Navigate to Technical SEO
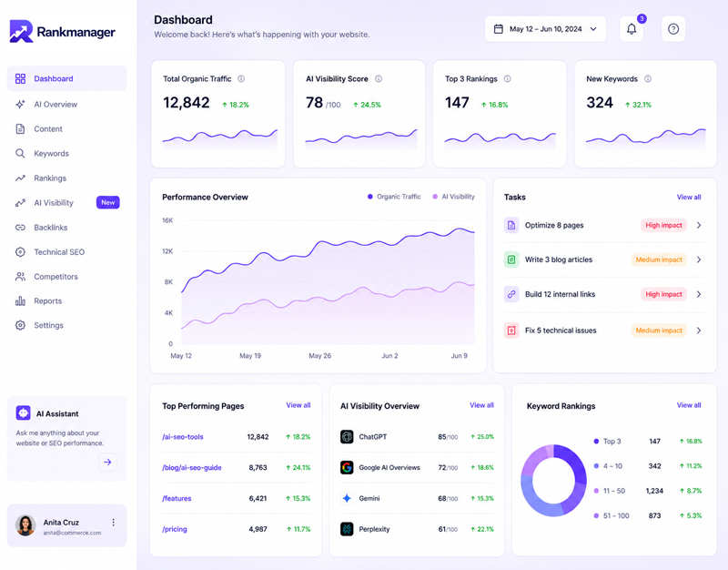728x570 pixels. point(66,252)
